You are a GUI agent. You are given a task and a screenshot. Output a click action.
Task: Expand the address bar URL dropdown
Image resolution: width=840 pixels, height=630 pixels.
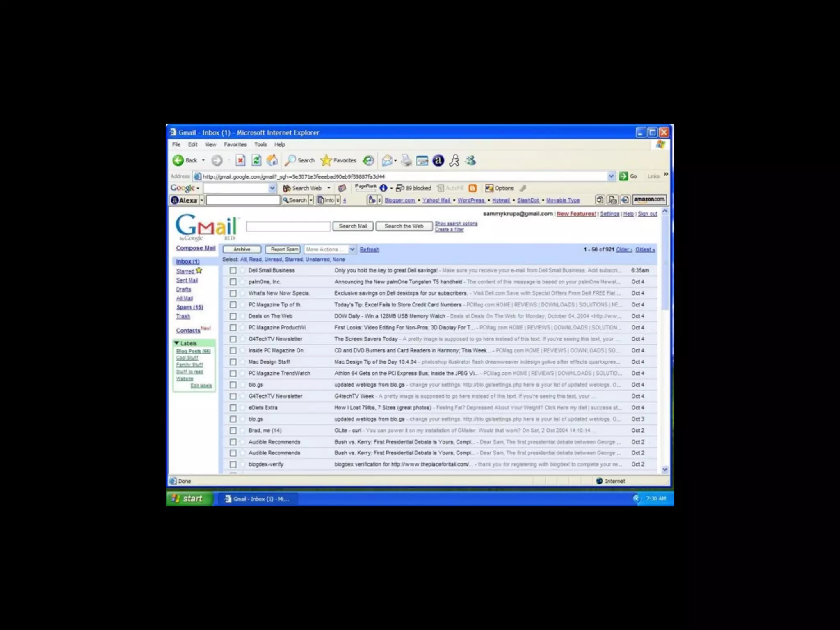click(611, 176)
